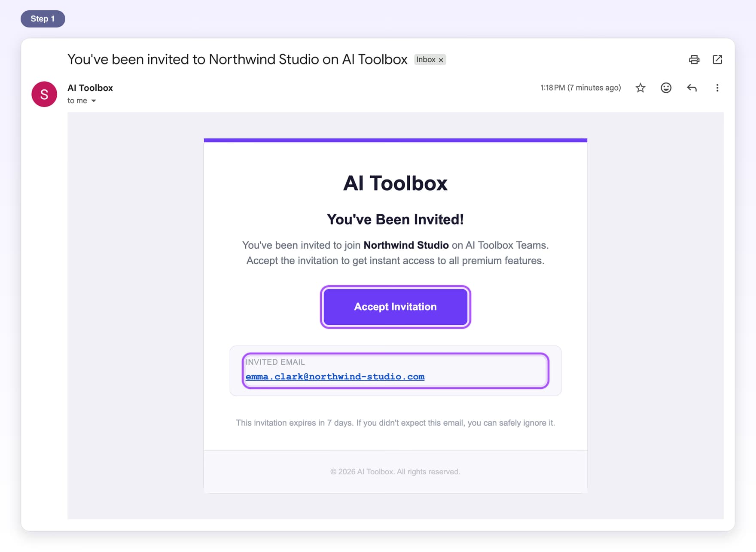The image size is (756, 552).
Task: Expand recipient details next to 'to me'
Action: [94, 101]
